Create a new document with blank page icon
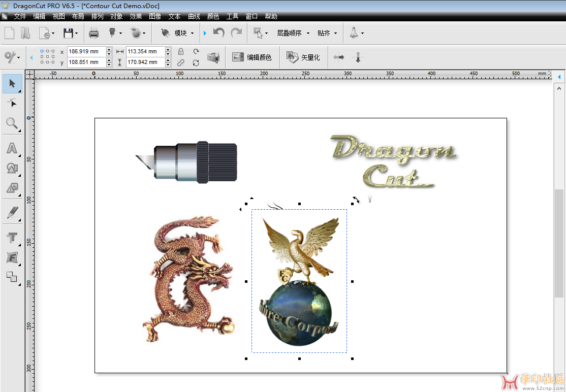The height and width of the screenshot is (392, 566). (9, 34)
